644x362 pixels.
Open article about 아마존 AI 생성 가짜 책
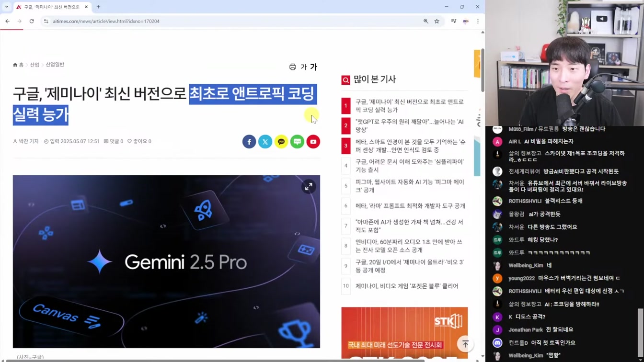click(409, 226)
